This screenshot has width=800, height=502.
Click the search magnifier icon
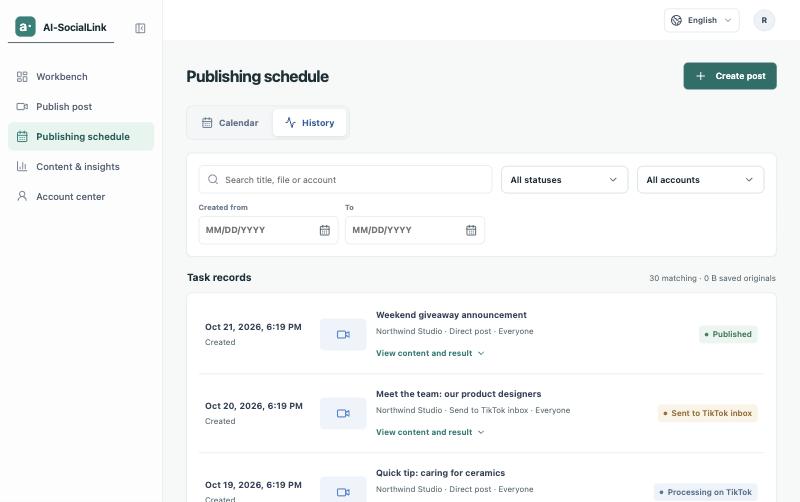click(213, 180)
